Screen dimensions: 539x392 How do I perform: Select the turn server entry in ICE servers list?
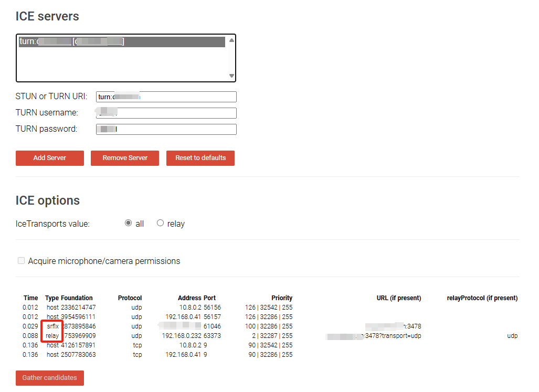(x=122, y=42)
